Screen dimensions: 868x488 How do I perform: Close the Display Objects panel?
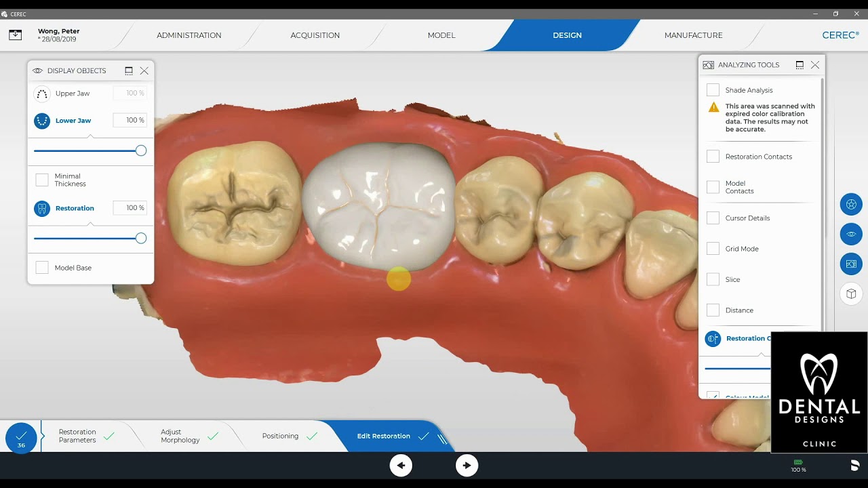pyautogui.click(x=144, y=70)
